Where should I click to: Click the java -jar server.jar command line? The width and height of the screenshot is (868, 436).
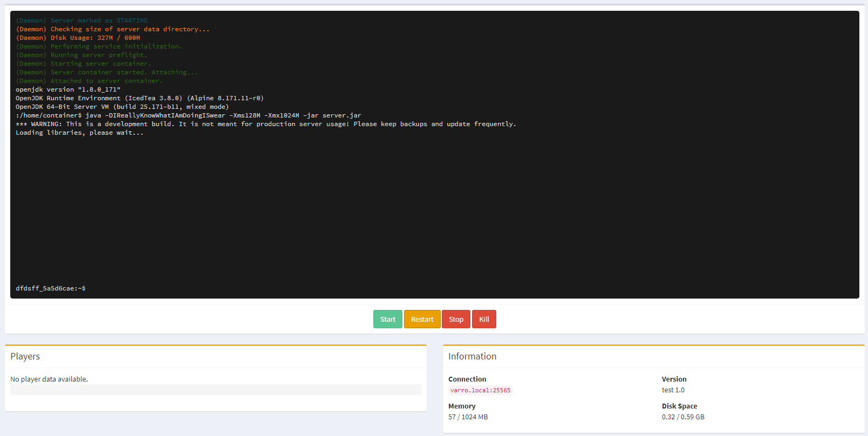(188, 115)
